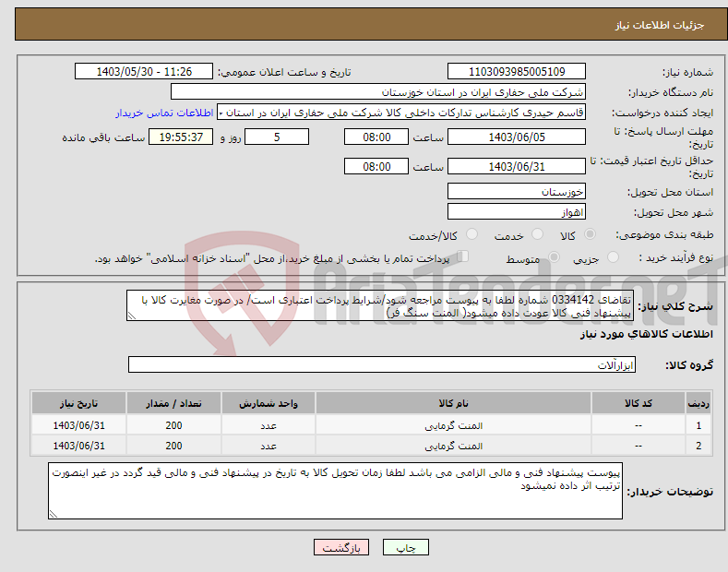Screen dimensions: 728x572
Task: Select the خدمت radio button
Action: click(537, 234)
